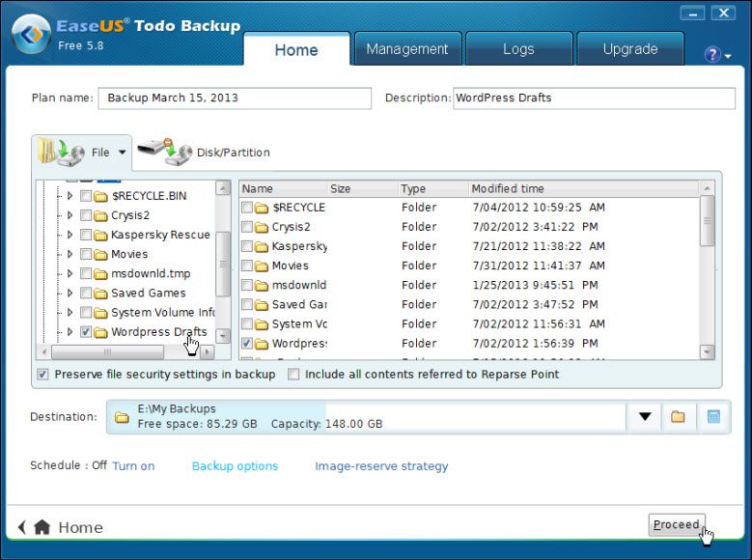The height and width of the screenshot is (560, 752).
Task: Check the Movies checkbox in file list
Action: point(247,266)
